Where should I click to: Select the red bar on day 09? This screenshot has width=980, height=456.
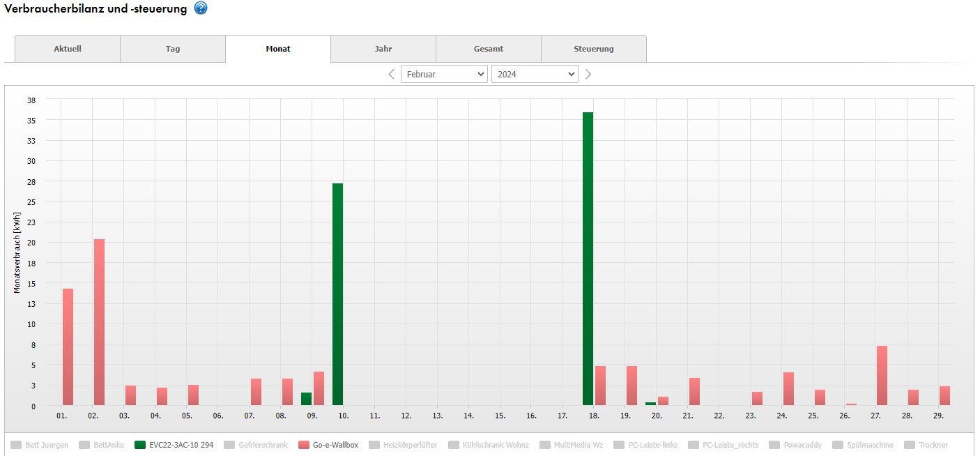pos(319,388)
